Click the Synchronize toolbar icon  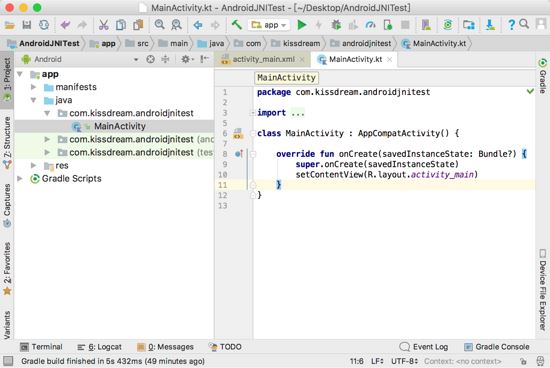point(44,25)
